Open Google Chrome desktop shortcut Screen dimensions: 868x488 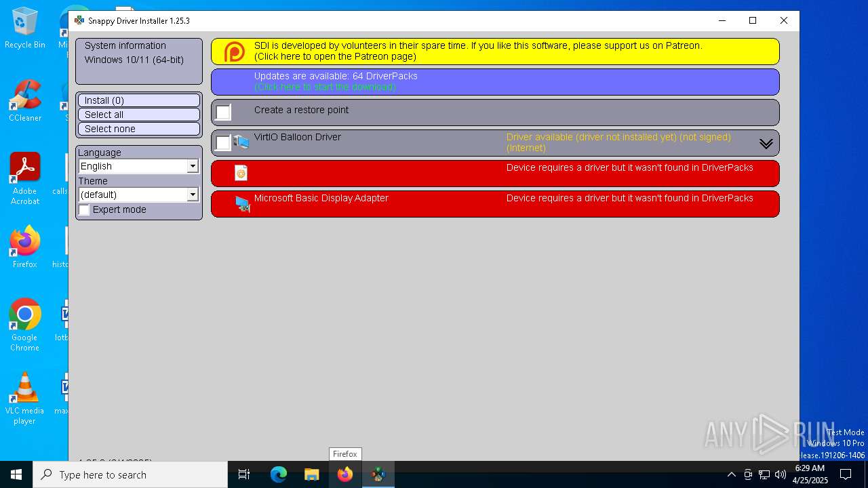click(25, 325)
